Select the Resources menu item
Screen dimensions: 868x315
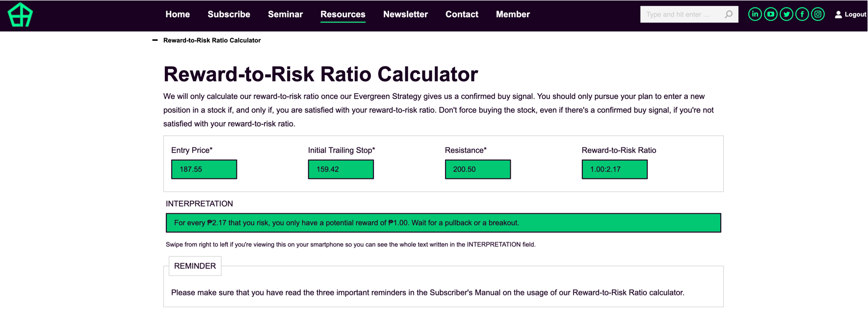point(343,14)
